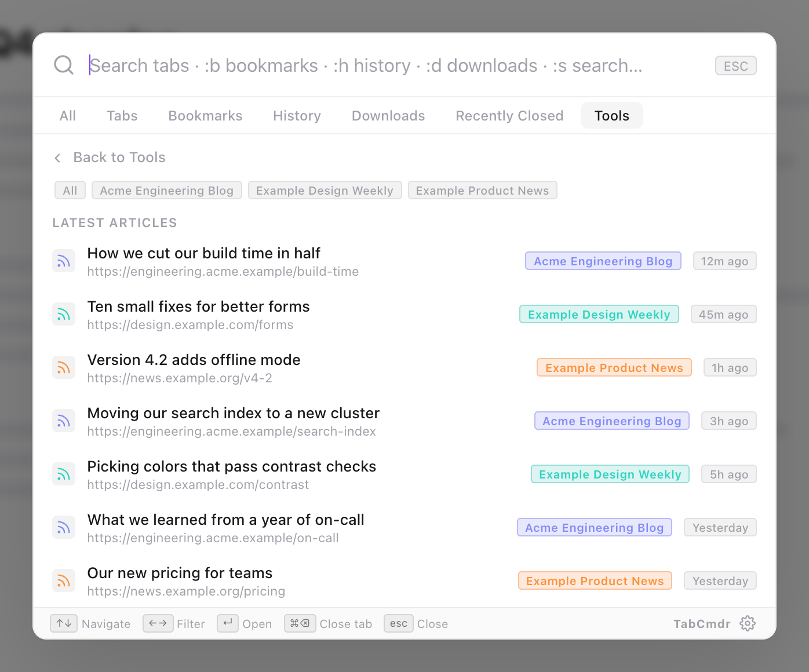
Task: Open the Recently Closed tab
Action: [510, 115]
